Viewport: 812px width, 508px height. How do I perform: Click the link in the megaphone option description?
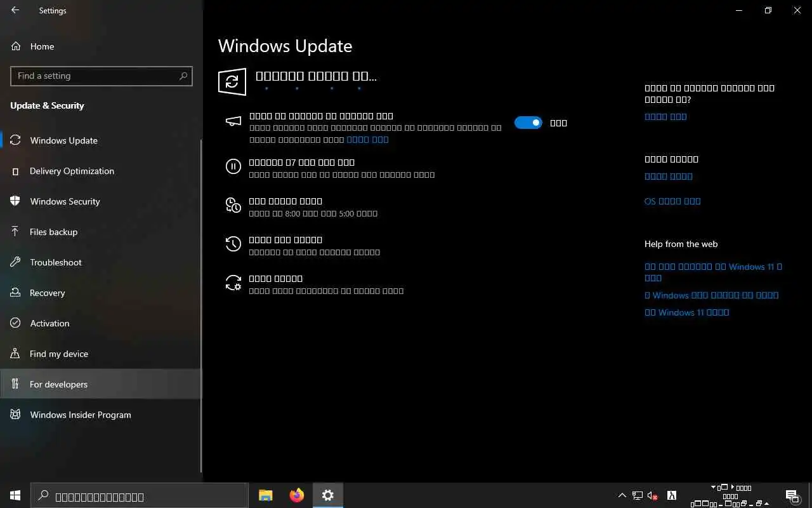[x=367, y=140]
